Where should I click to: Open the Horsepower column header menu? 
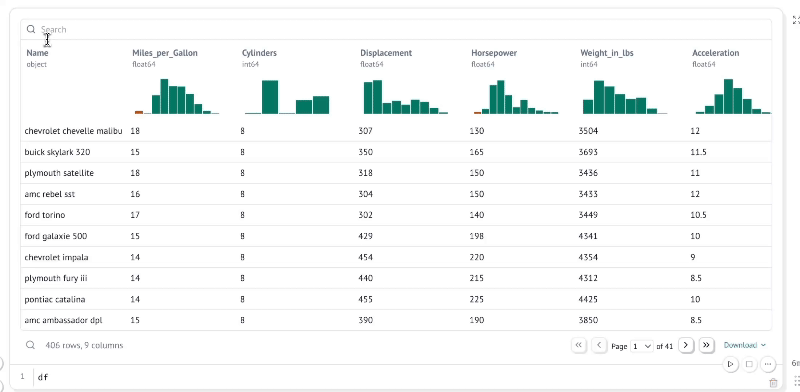point(494,53)
